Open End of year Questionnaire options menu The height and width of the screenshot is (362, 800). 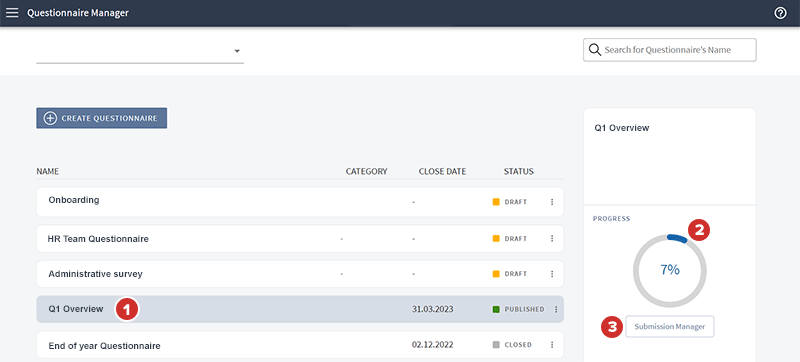552,345
